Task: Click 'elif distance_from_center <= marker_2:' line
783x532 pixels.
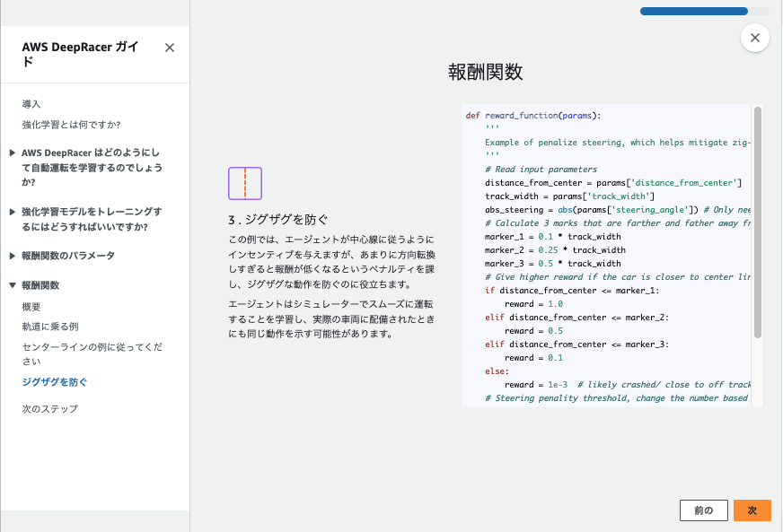Action: pyautogui.click(x=576, y=318)
